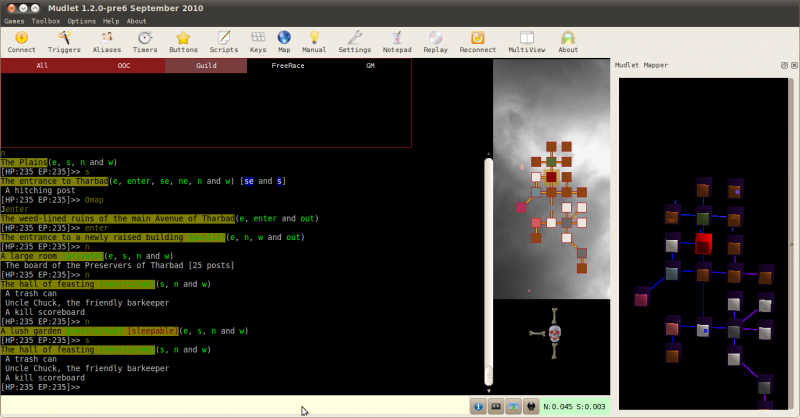Select the bright red cube in Mudlet Mapper
Screen dimensions: 800x418
(x=704, y=244)
